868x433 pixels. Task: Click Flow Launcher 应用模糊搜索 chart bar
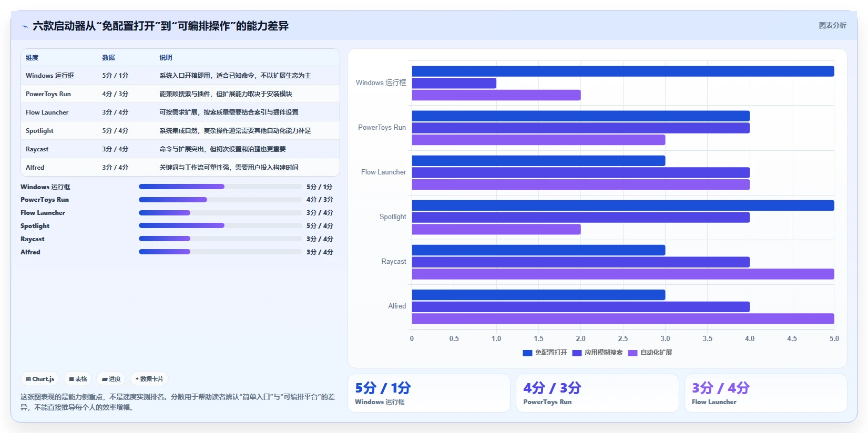tap(581, 173)
